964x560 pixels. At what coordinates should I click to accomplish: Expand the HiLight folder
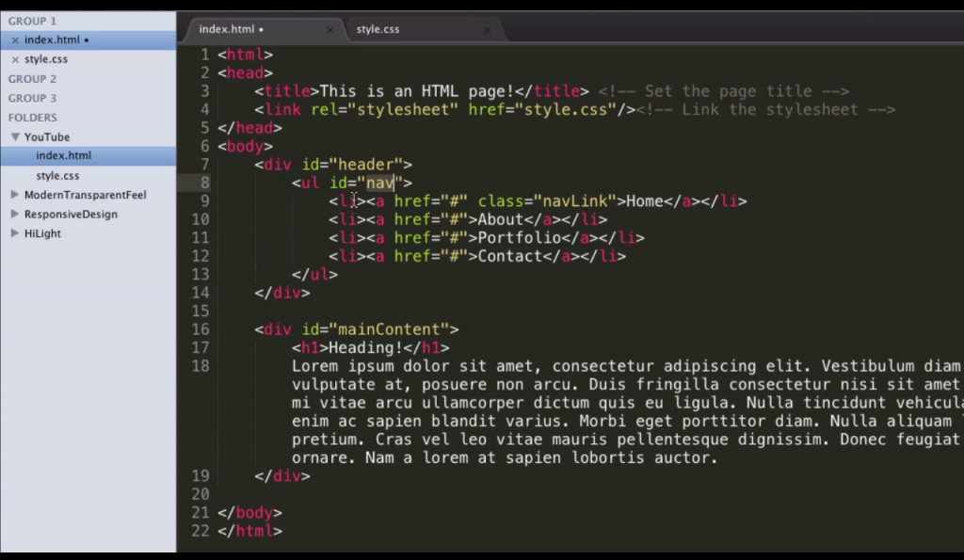click(14, 233)
